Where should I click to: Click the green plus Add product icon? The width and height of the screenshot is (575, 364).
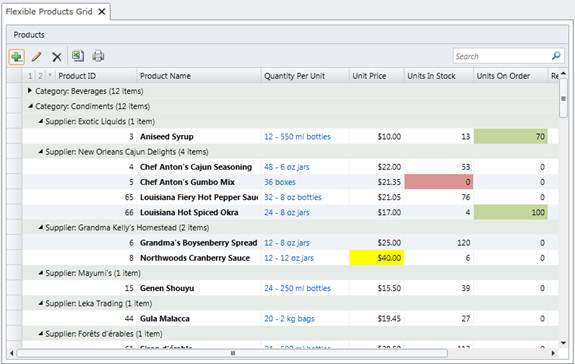click(17, 57)
